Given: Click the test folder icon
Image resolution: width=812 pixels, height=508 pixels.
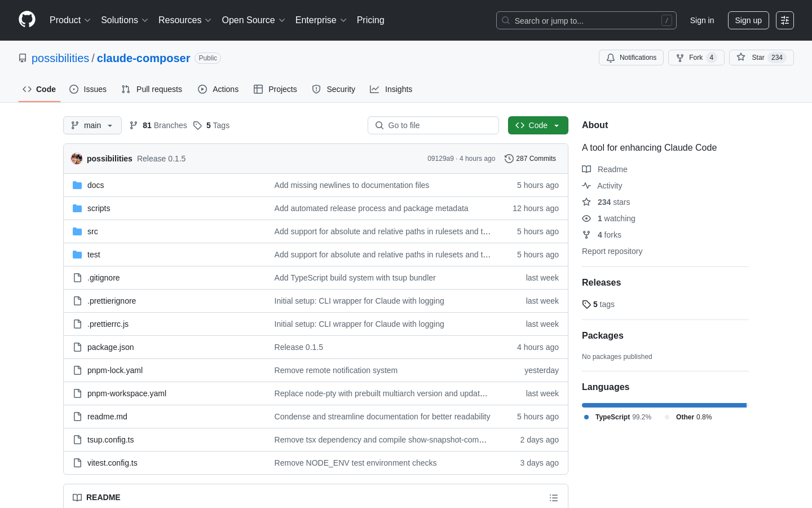Looking at the screenshot, I should click(x=77, y=255).
